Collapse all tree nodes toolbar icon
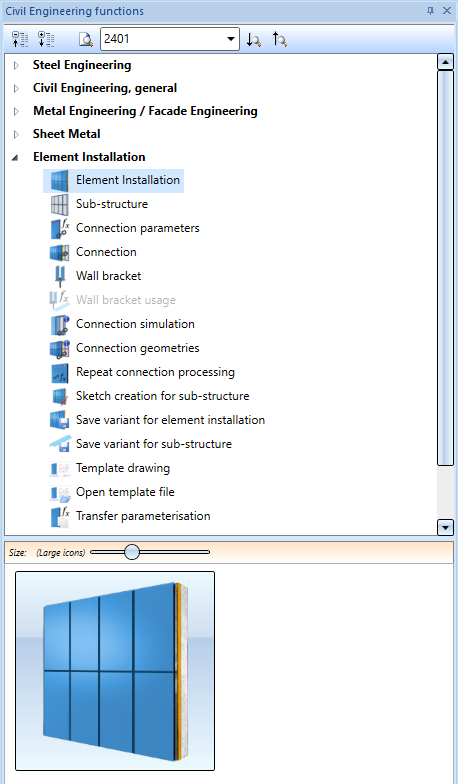Viewport: 458px width, 784px height. 20,39
